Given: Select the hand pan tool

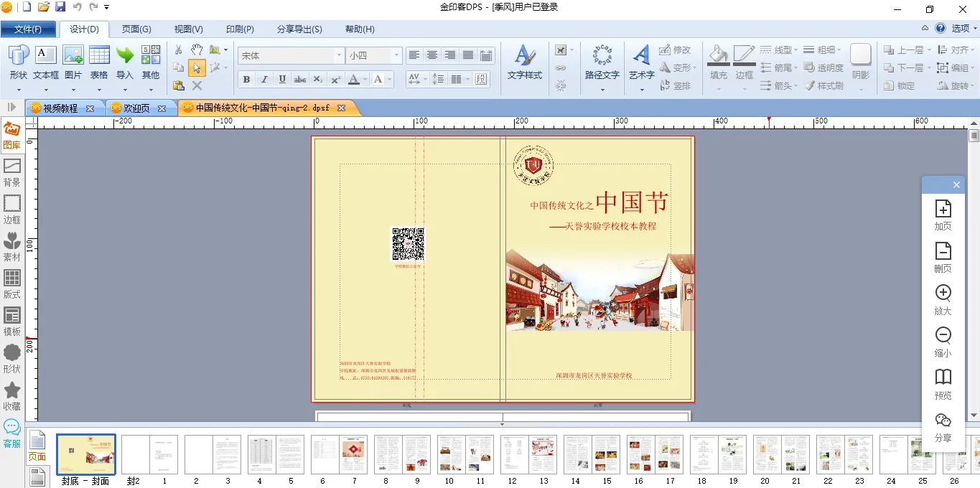Looking at the screenshot, I should (197, 50).
